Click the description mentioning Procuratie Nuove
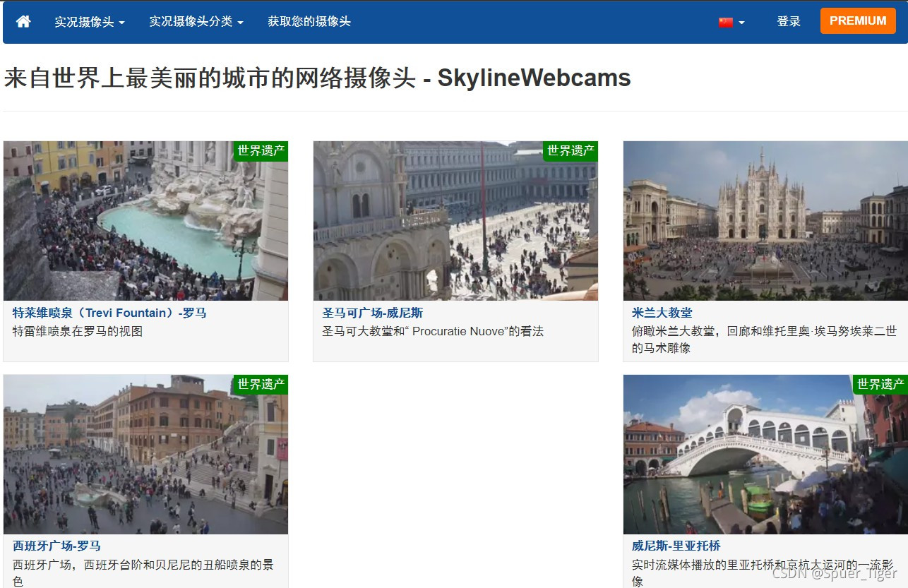The height and width of the screenshot is (588, 908). coord(433,331)
